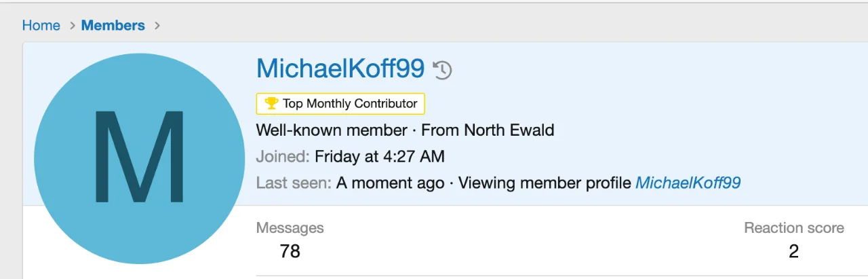Open the 78 messages count
Screen dimensions: 868x279
click(290, 251)
